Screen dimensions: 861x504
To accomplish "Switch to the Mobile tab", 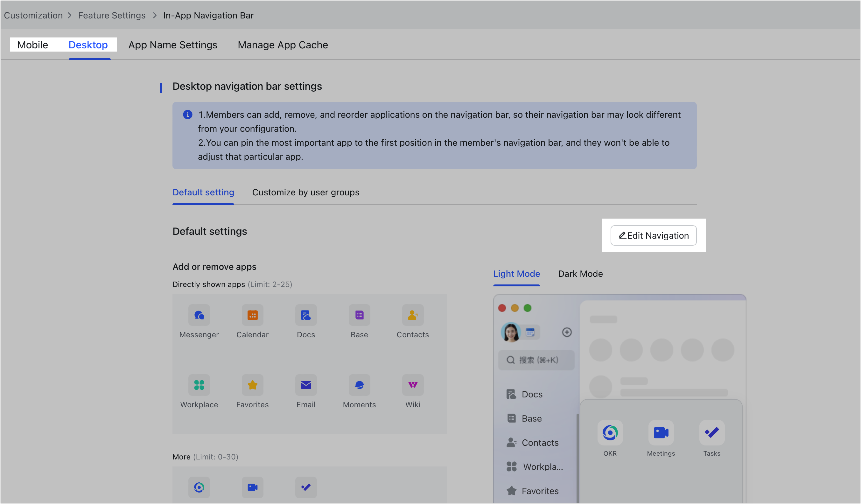I will point(32,45).
